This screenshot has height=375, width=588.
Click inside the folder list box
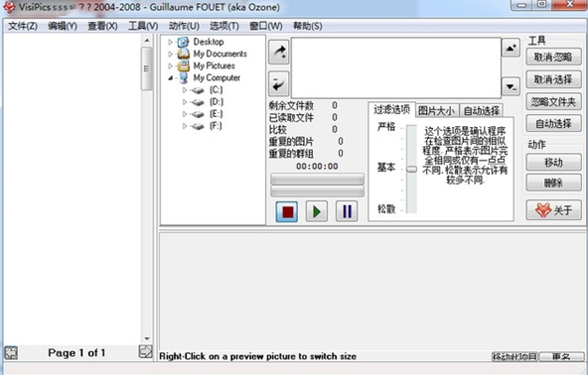396,67
